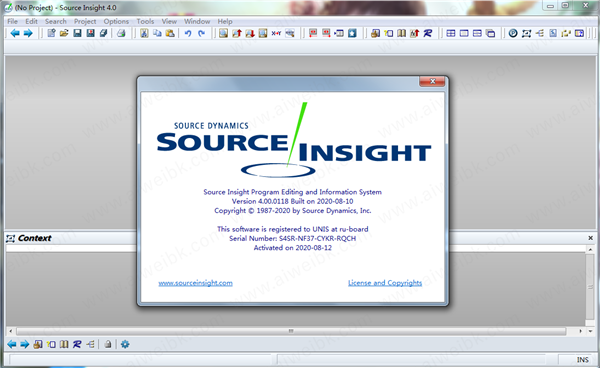The height and width of the screenshot is (368, 600).
Task: Open the Project menu
Action: point(85,21)
